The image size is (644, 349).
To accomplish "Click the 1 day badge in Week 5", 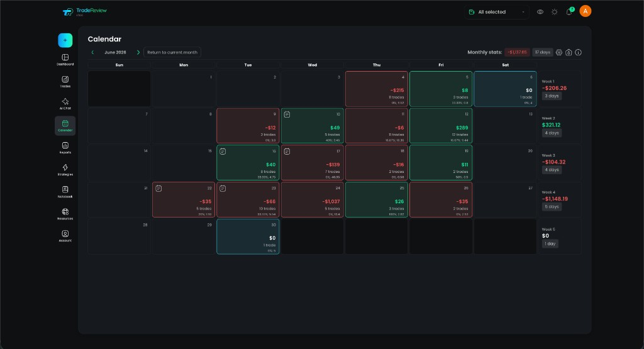I will pyautogui.click(x=550, y=244).
